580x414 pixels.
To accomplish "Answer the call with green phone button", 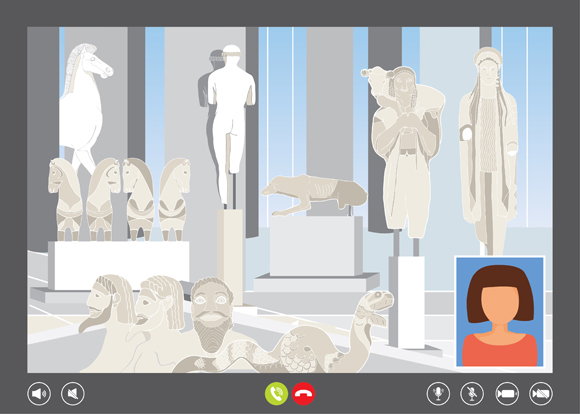I will click(x=276, y=394).
